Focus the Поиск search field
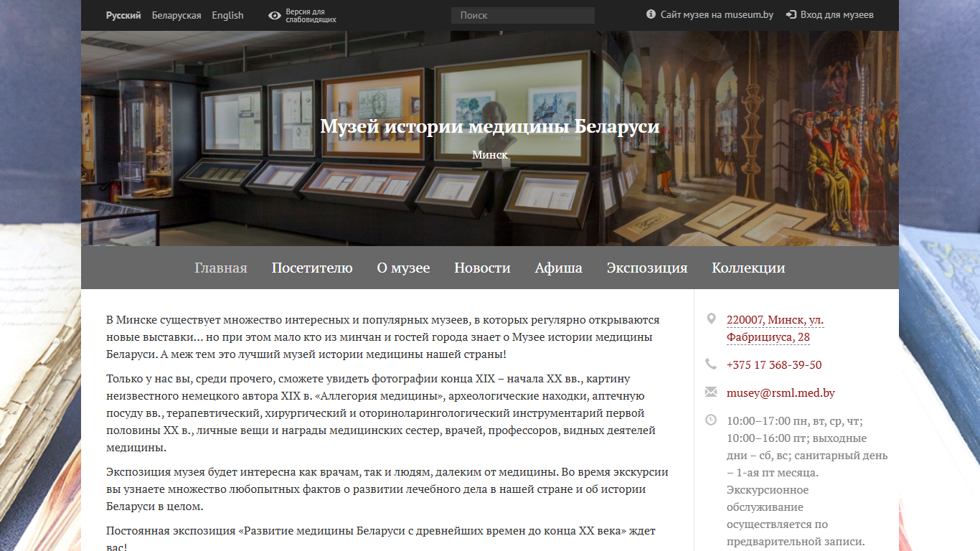The image size is (980, 551). 523,15
